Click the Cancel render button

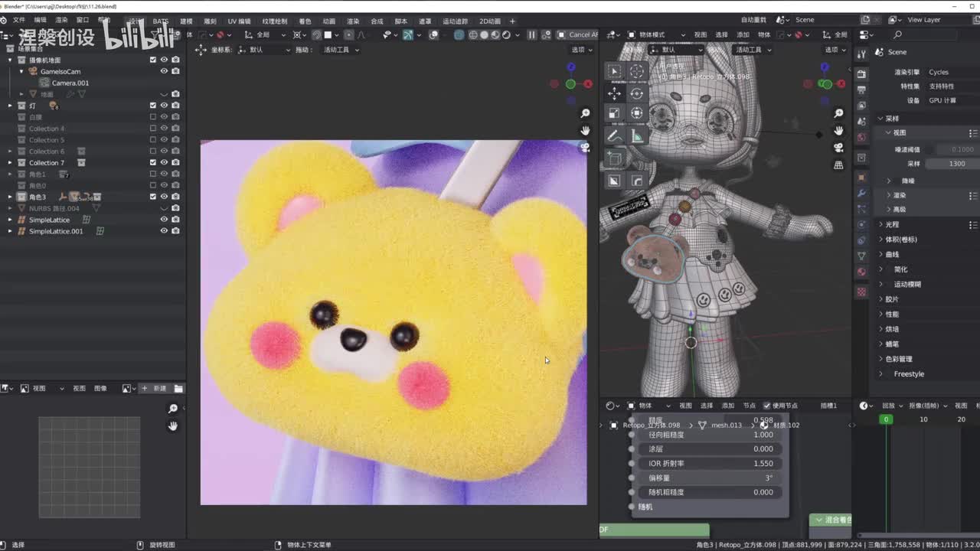pos(577,34)
